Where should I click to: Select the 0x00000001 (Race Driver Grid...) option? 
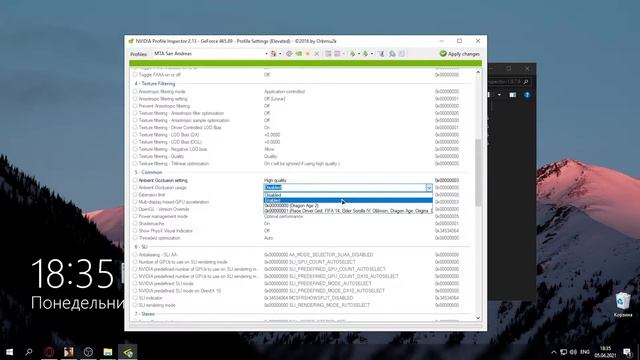click(x=348, y=211)
